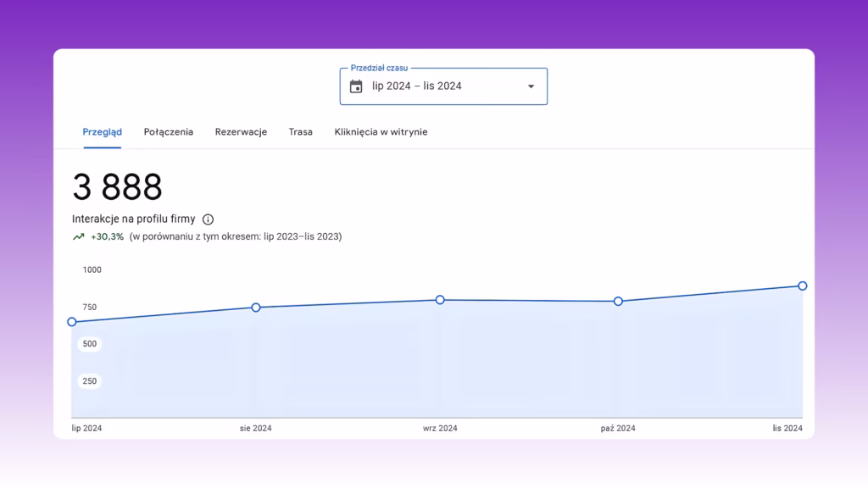Click the info icon beside Interakcje na profilu firmy
Screen dimensions: 868x488
pos(209,219)
